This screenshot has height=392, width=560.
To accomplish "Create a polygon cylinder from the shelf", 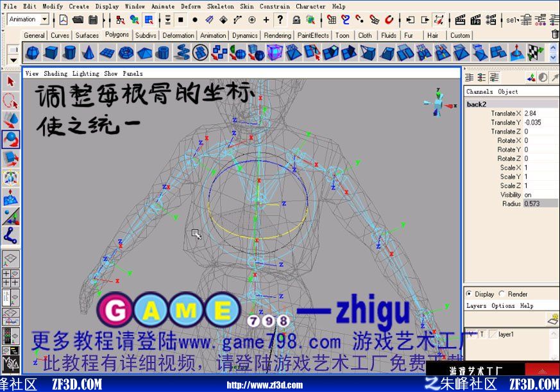I will (x=70, y=53).
